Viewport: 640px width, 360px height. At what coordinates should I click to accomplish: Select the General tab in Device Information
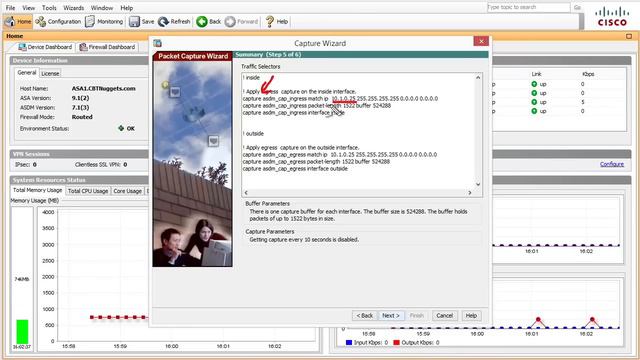coord(27,73)
